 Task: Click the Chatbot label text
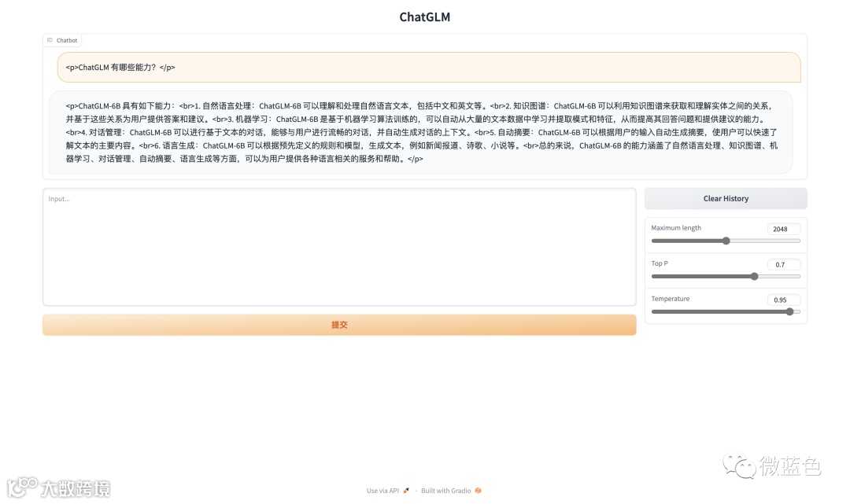point(67,40)
